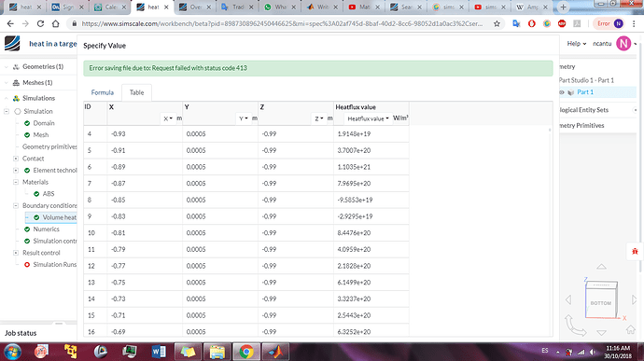Click the Opera extension icon
The image size is (644, 361).
point(531,24)
